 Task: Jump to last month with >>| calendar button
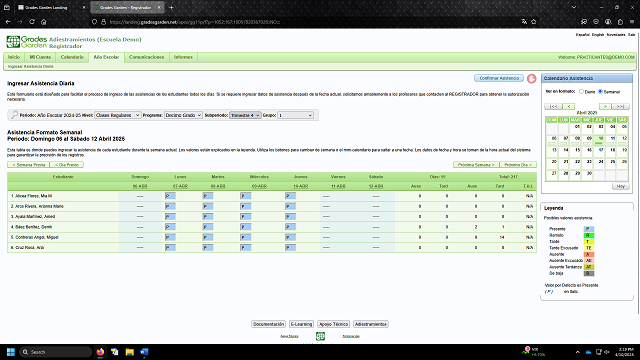(620, 106)
